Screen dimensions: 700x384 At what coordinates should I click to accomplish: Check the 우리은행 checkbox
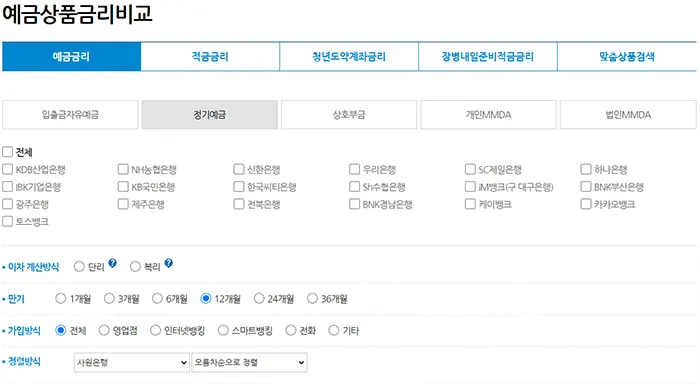354,169
